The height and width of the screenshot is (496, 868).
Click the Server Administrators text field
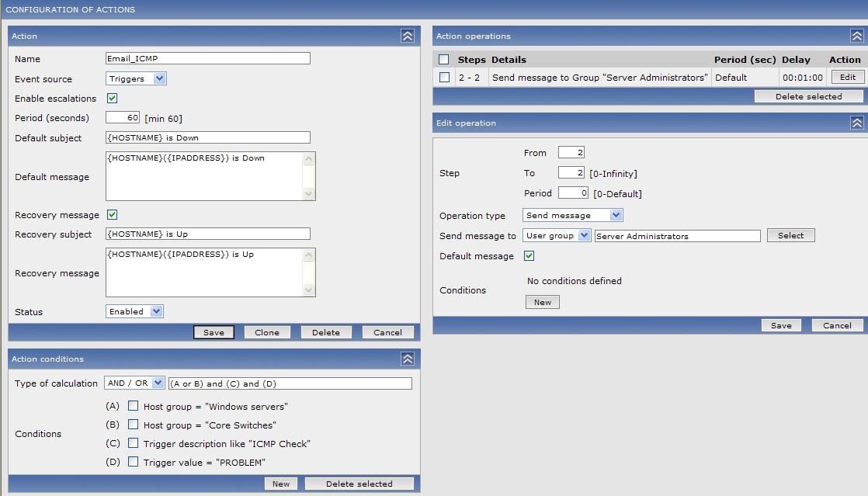(678, 236)
